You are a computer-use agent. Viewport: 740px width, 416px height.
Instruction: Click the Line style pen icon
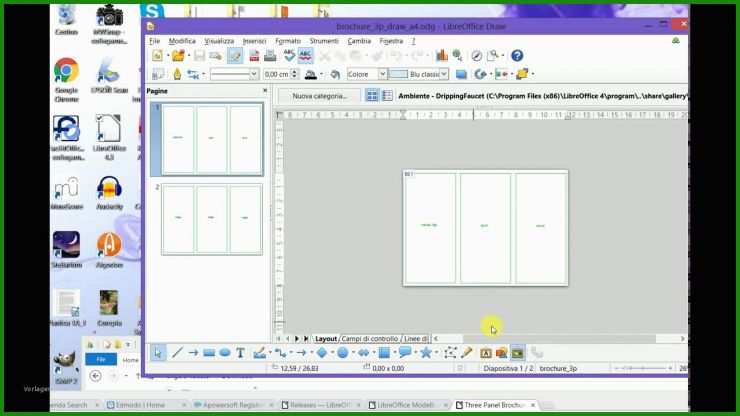coord(177,74)
